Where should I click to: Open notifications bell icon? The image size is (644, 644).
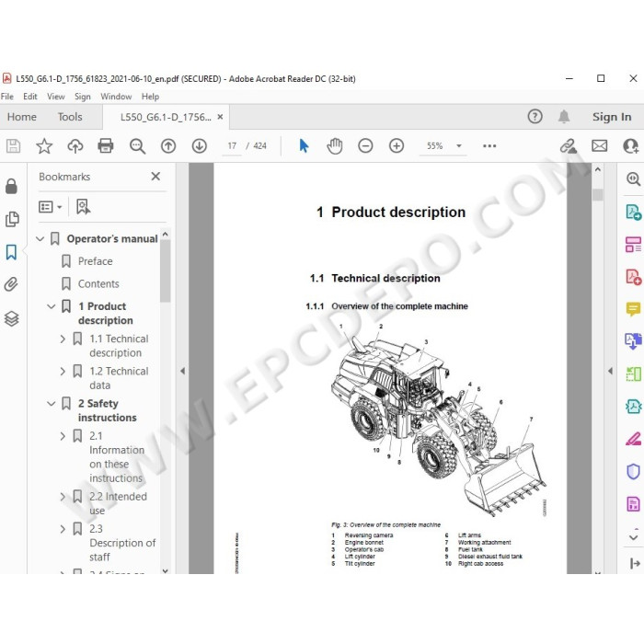[x=564, y=117]
